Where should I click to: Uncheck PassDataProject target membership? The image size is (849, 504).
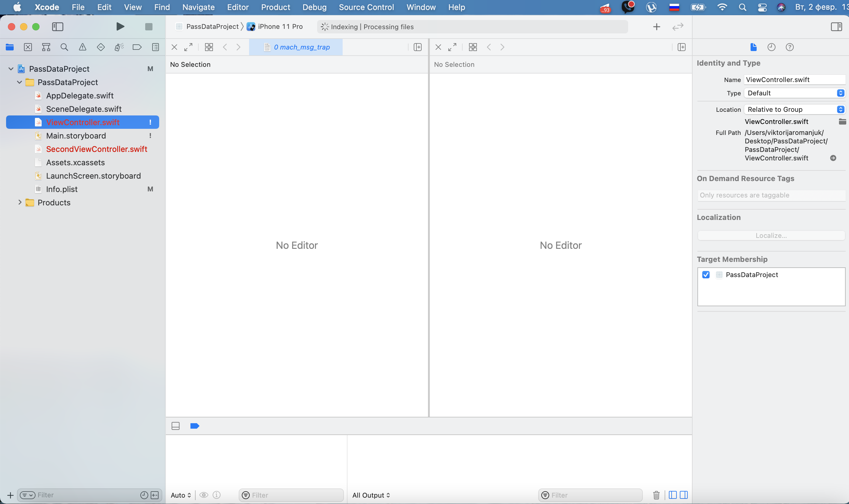tap(706, 275)
